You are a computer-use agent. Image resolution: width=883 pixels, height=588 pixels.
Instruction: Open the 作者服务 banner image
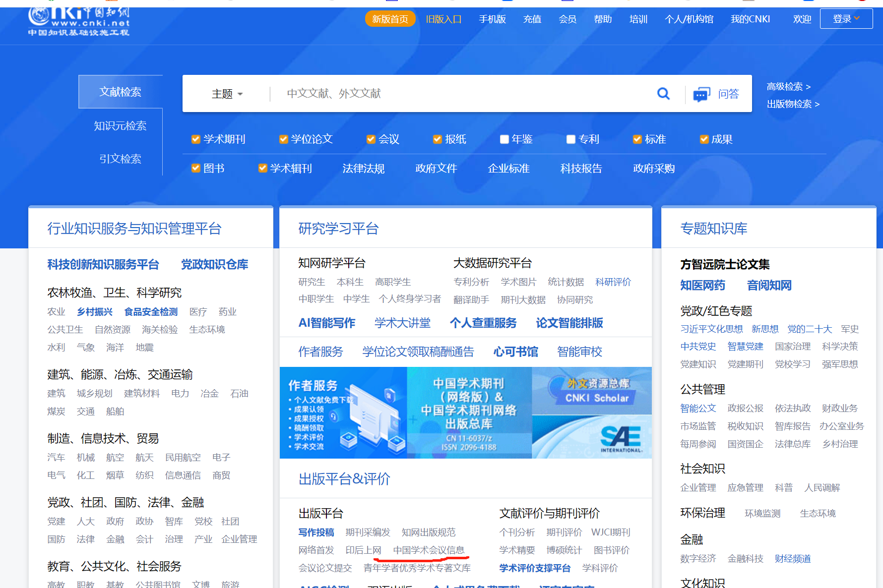(343, 412)
